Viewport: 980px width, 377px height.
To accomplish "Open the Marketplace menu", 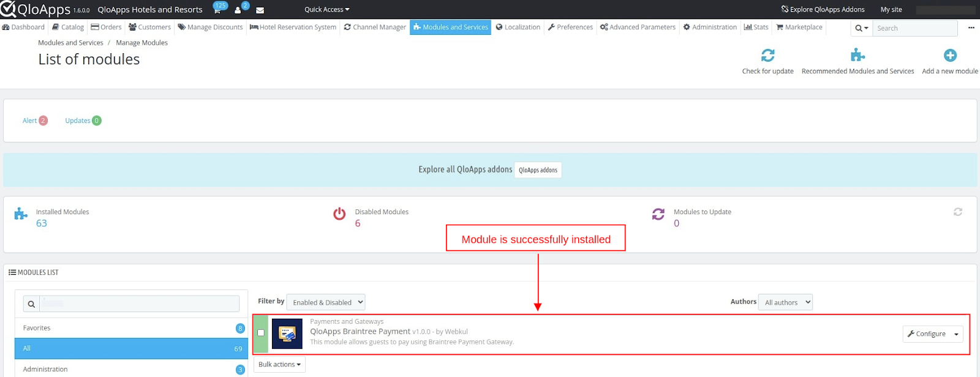I will [799, 28].
